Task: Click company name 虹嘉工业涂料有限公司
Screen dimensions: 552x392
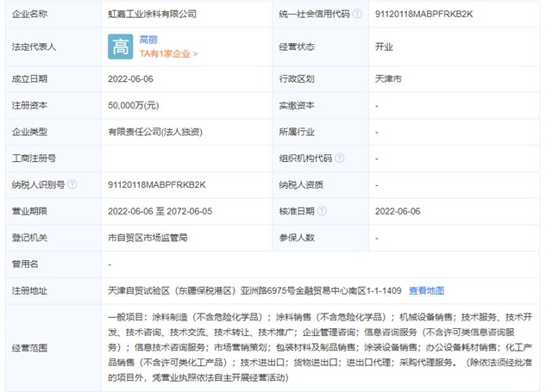Action: [x=152, y=15]
